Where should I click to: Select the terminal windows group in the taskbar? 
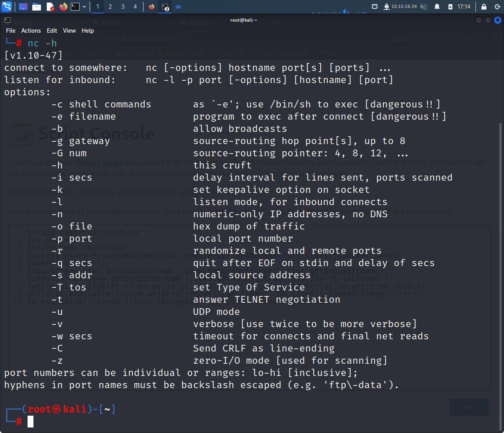click(x=165, y=7)
